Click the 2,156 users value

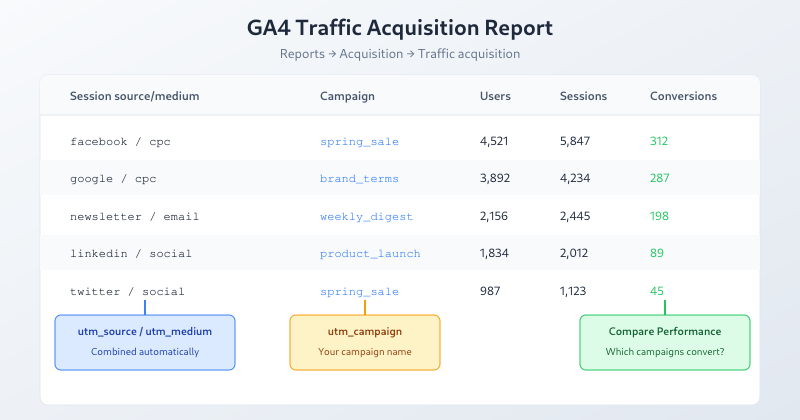(x=493, y=216)
